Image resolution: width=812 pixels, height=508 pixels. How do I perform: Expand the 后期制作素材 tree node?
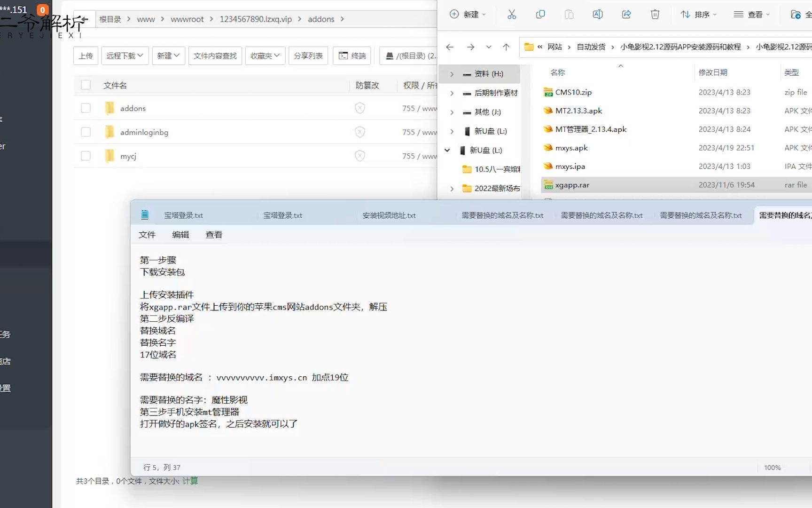[452, 93]
